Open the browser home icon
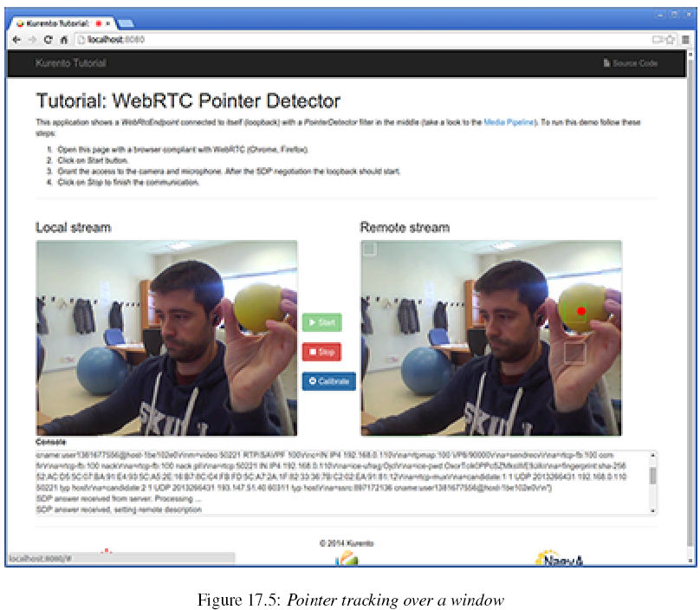Viewport: 700px width, 610px height. pos(64,40)
